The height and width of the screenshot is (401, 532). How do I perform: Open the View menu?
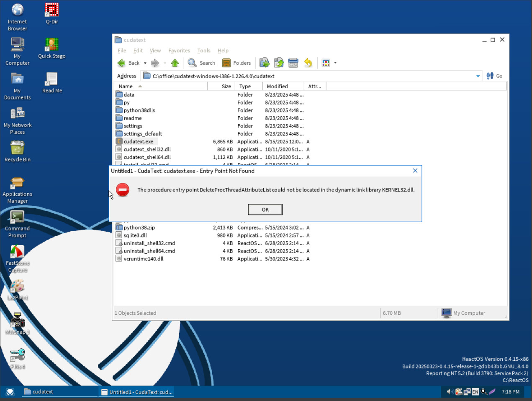(x=155, y=51)
